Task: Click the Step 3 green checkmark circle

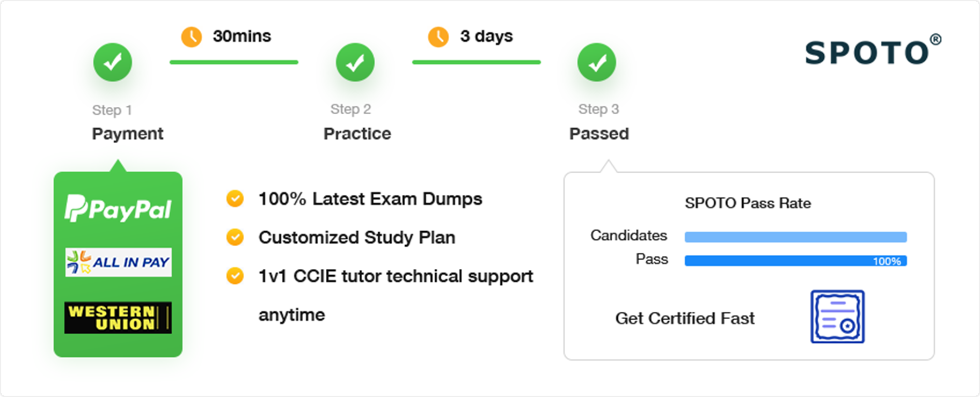Action: point(597,62)
